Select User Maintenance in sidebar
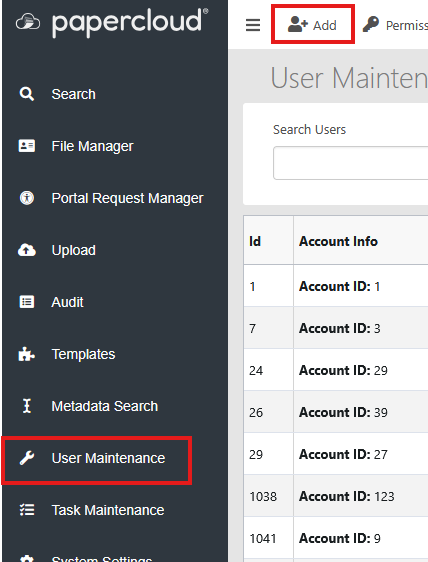Screen dimensions: 428x562 pos(108,458)
